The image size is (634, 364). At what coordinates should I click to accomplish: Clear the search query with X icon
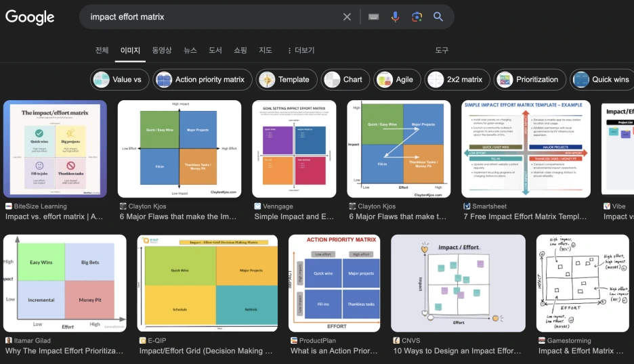(347, 17)
